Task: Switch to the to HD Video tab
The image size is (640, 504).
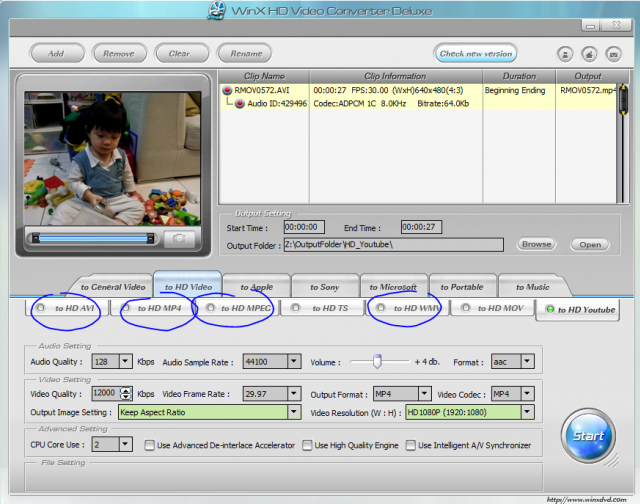Action: tap(188, 285)
